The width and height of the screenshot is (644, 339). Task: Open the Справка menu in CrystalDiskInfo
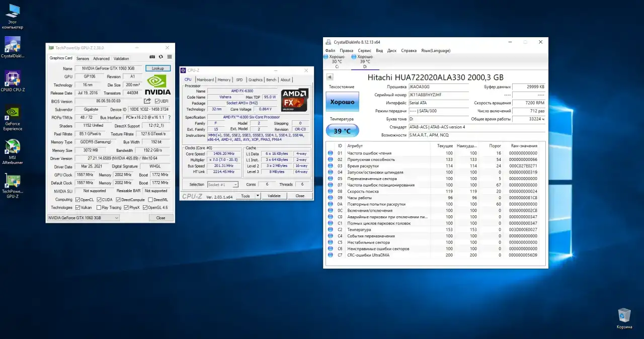[x=409, y=50]
